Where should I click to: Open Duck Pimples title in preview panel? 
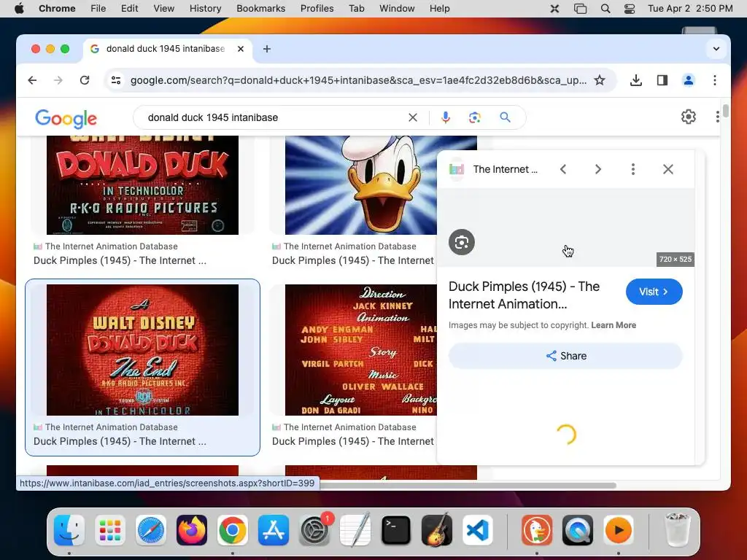coord(524,295)
